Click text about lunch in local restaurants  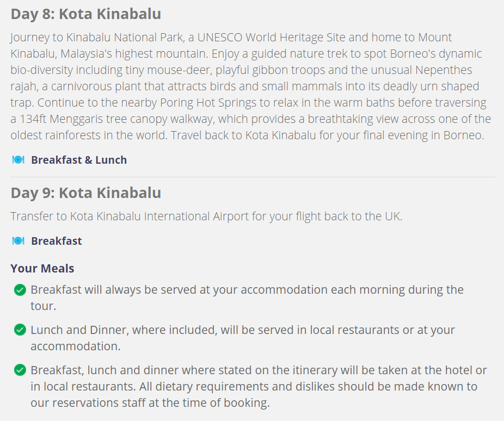(243, 338)
